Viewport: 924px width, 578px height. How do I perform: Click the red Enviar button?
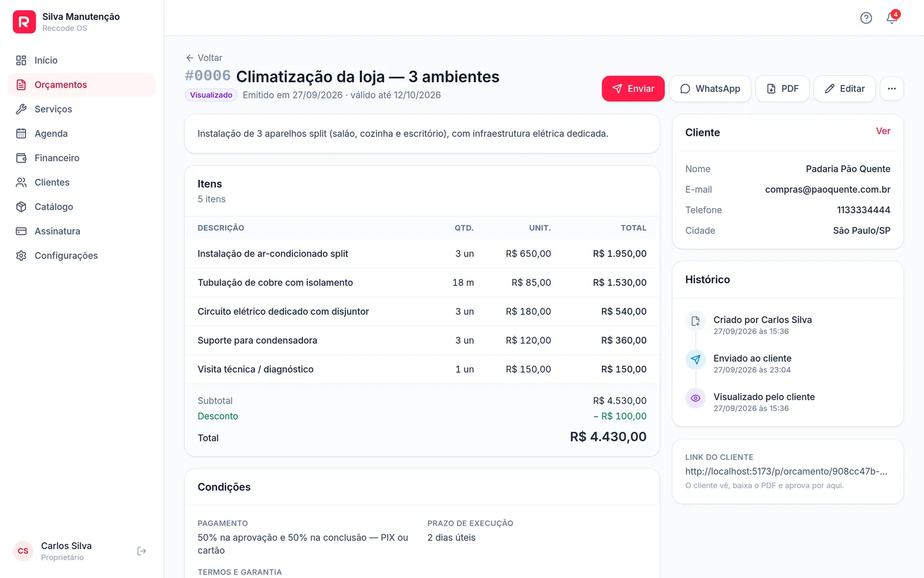pos(633,88)
